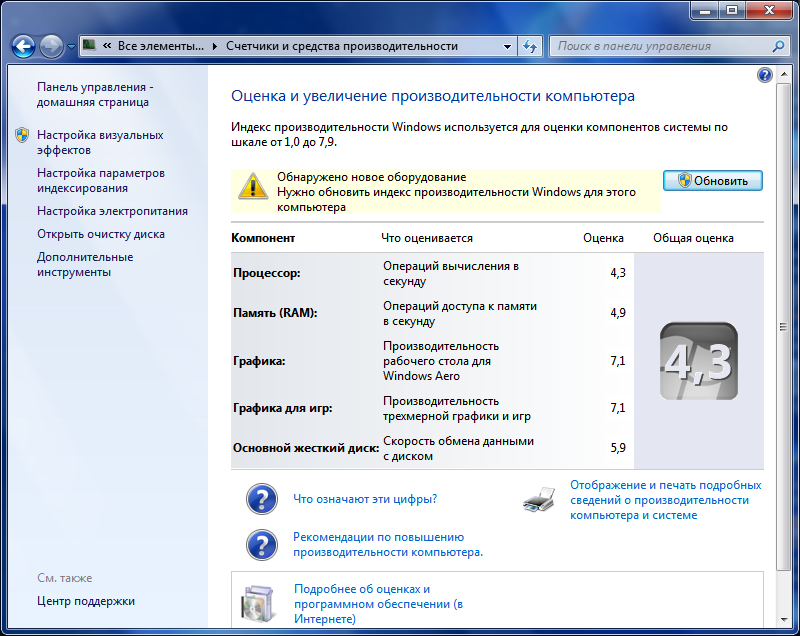The height and width of the screenshot is (636, 800).
Task: Select the 'Основной жесткий диск:' row label
Action: (x=306, y=448)
